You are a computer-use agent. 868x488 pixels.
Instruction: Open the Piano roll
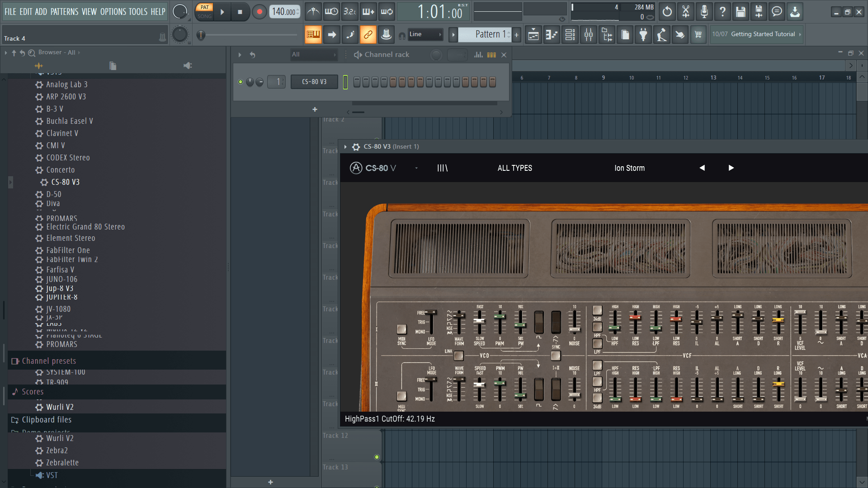pyautogui.click(x=551, y=34)
